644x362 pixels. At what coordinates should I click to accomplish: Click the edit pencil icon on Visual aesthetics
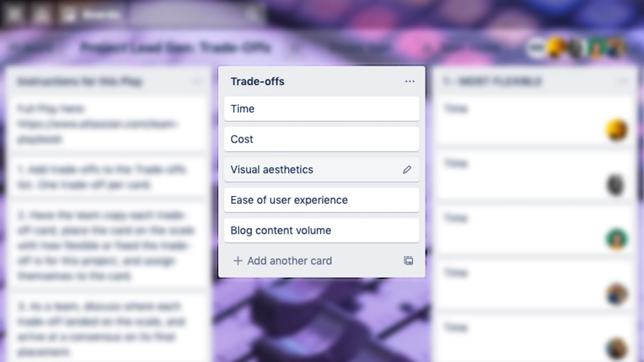pos(407,169)
